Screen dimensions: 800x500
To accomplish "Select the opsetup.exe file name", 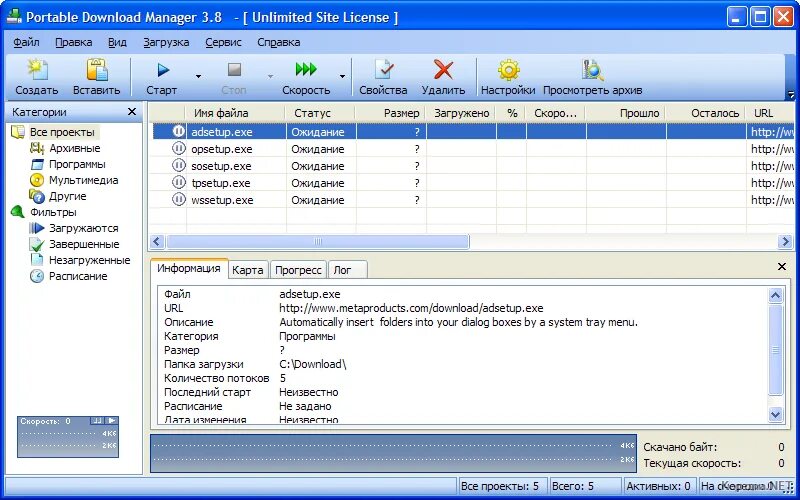I will point(221,149).
